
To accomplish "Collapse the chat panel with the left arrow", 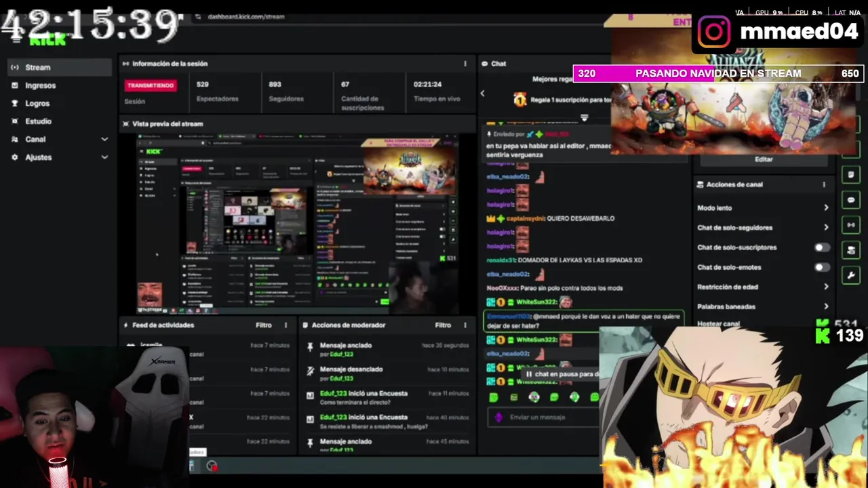I will (483, 94).
